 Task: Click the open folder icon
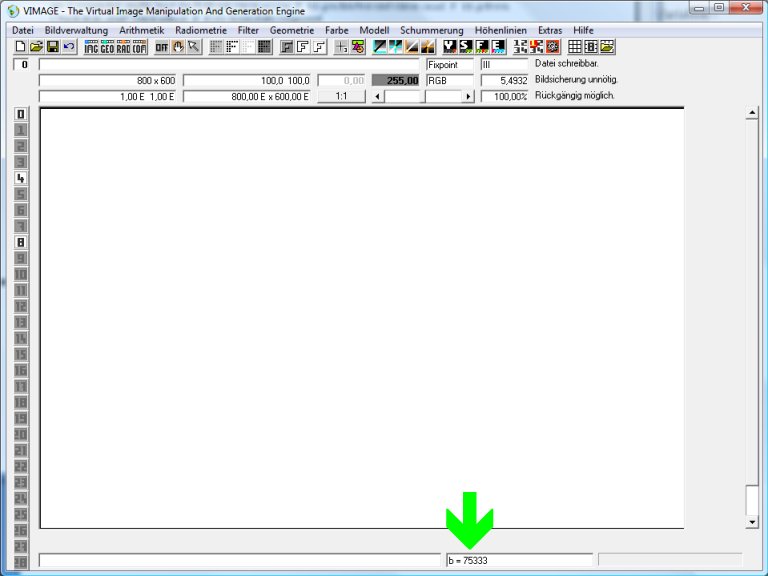36,47
